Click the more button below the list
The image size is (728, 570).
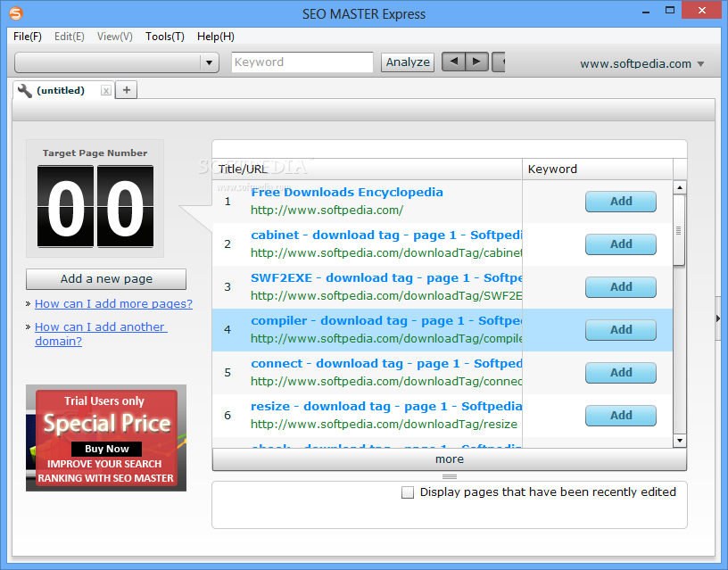pyautogui.click(x=450, y=459)
